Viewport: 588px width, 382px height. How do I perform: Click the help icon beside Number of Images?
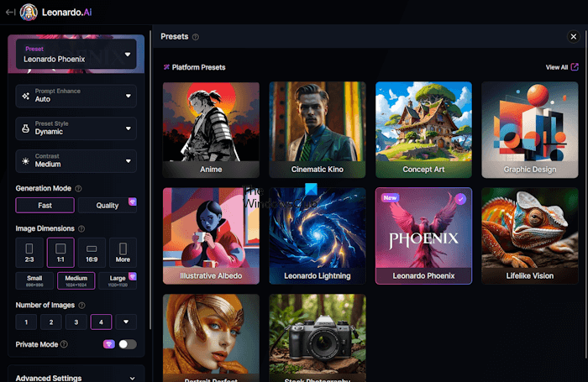pyautogui.click(x=81, y=306)
